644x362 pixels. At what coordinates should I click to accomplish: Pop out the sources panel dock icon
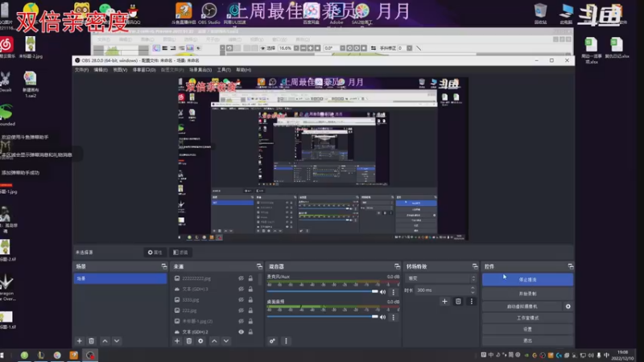pos(259,266)
